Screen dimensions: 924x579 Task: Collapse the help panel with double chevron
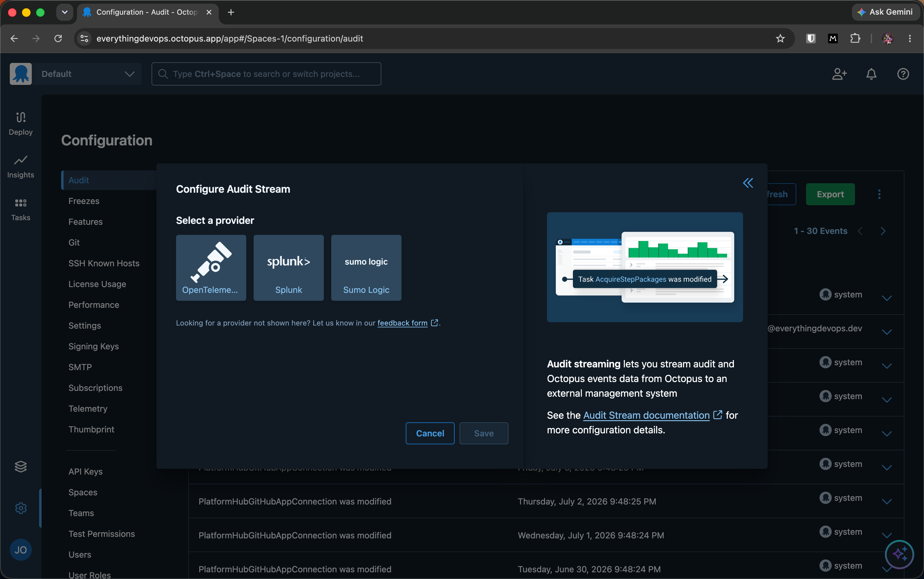(x=748, y=183)
